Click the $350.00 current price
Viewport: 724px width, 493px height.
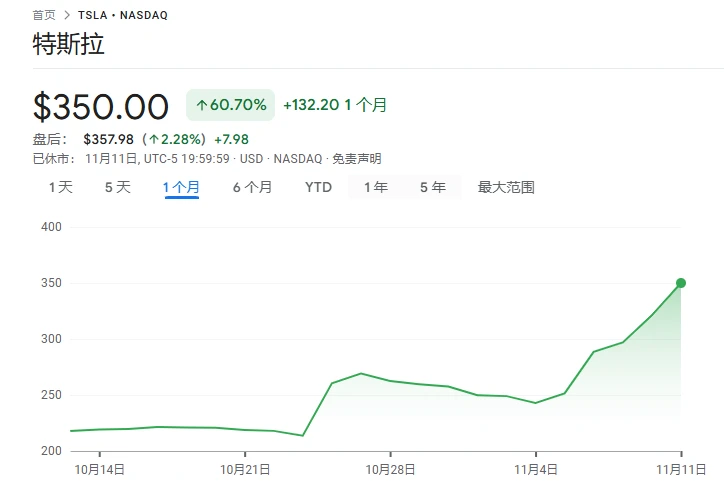101,106
